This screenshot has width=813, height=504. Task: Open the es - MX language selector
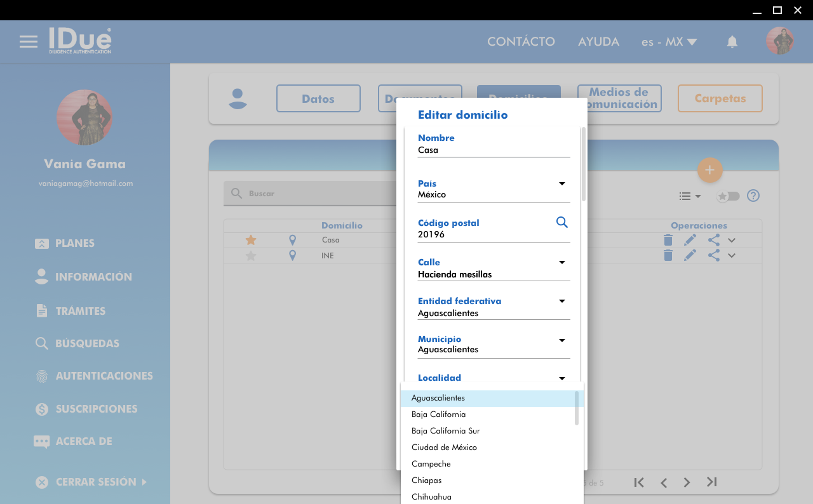[669, 42]
